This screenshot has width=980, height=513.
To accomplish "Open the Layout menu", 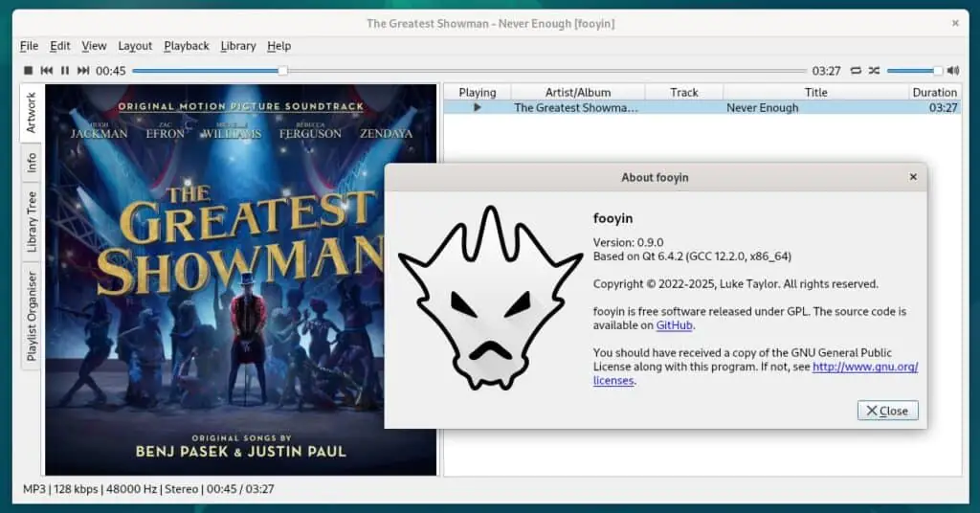I will click(135, 46).
